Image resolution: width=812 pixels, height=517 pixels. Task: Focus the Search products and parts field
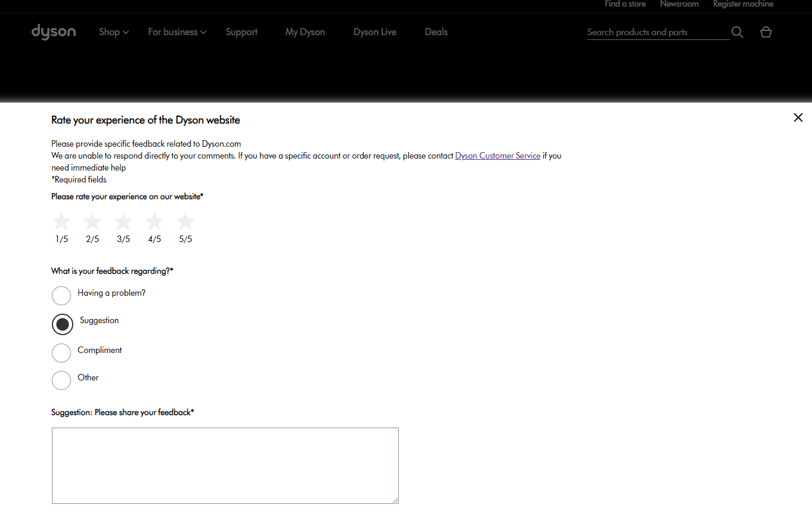point(658,32)
